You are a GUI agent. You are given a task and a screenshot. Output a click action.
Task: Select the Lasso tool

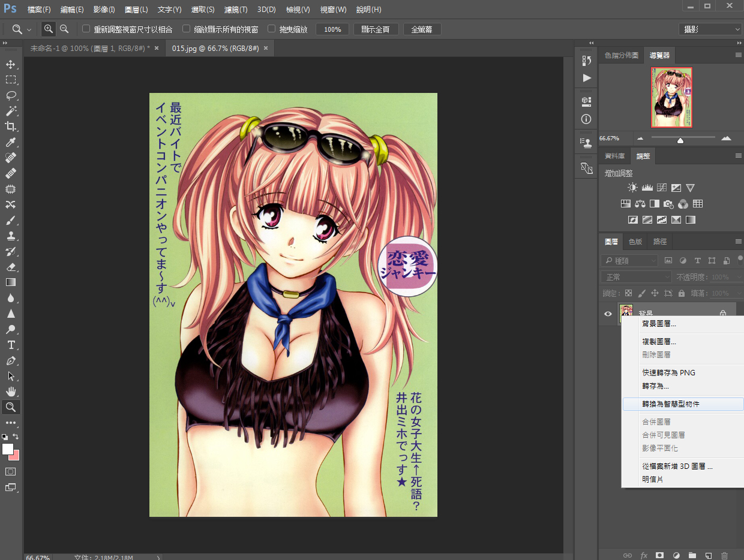pyautogui.click(x=10, y=95)
